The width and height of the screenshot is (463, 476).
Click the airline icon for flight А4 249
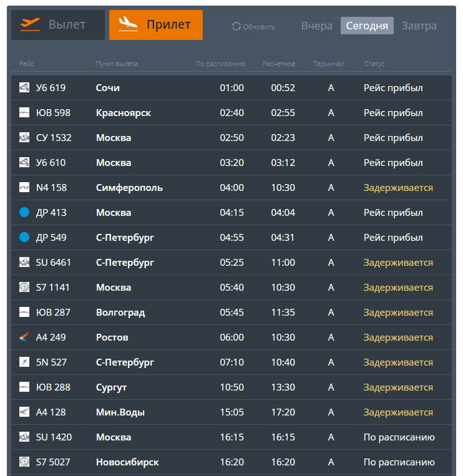click(x=24, y=338)
